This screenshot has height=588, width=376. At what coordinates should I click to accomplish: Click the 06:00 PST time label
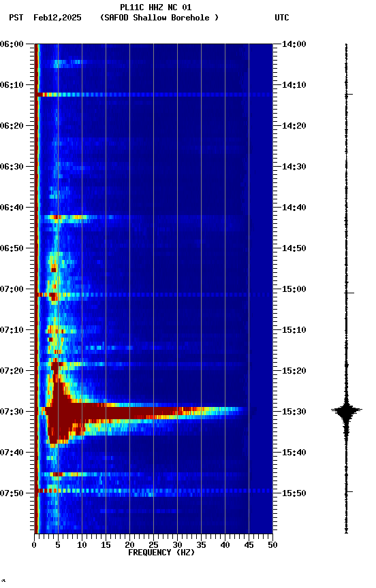(12, 44)
